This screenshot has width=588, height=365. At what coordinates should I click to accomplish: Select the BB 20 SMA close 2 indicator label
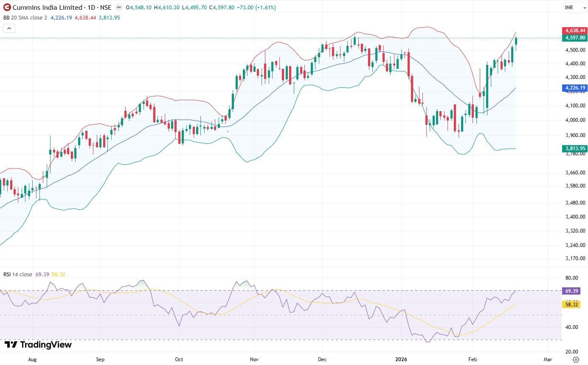click(25, 17)
